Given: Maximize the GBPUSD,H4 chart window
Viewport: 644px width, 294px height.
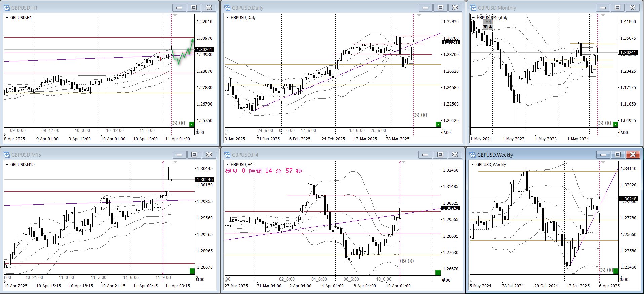Looking at the screenshot, I should (x=440, y=155).
